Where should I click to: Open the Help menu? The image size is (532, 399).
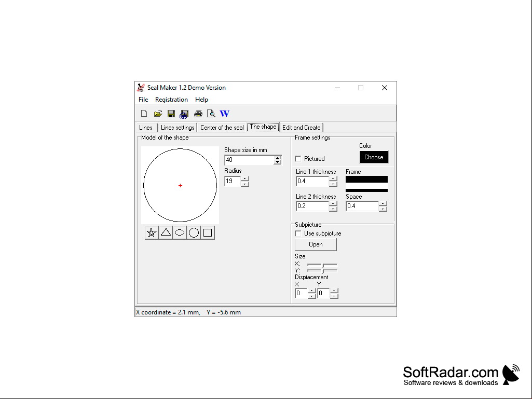click(201, 100)
